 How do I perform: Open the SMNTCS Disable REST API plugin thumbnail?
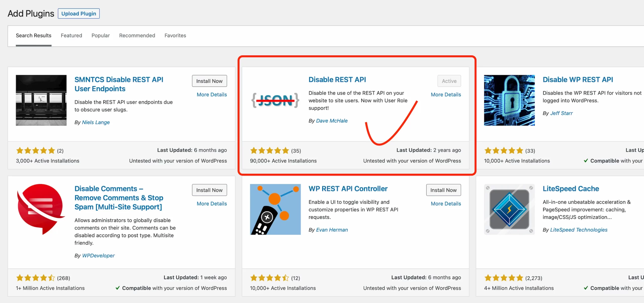tap(41, 100)
